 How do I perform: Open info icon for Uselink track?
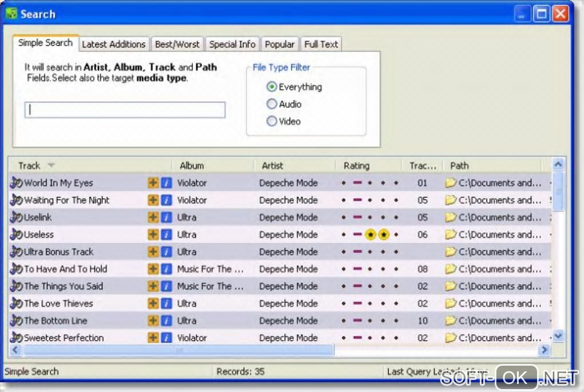pyautogui.click(x=166, y=217)
